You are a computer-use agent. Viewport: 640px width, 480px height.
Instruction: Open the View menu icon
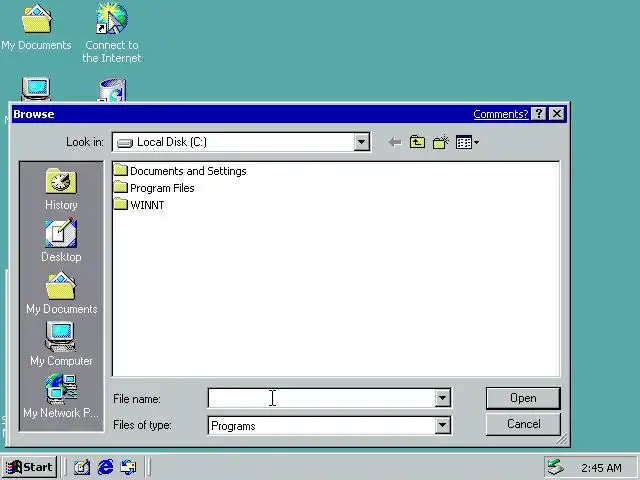[467, 142]
